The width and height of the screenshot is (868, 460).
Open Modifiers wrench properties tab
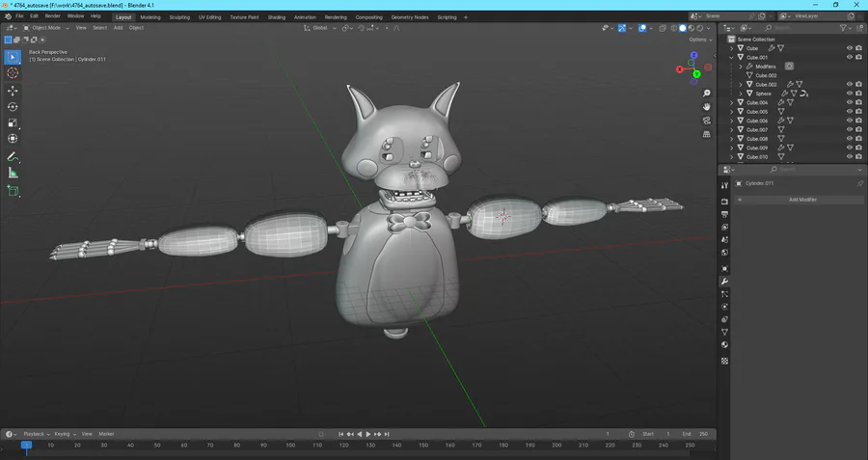click(724, 282)
